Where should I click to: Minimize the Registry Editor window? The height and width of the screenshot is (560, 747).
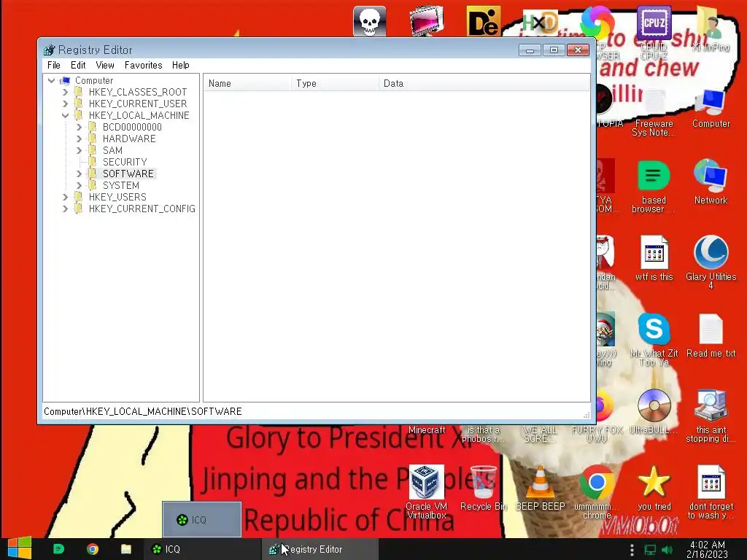coord(530,50)
